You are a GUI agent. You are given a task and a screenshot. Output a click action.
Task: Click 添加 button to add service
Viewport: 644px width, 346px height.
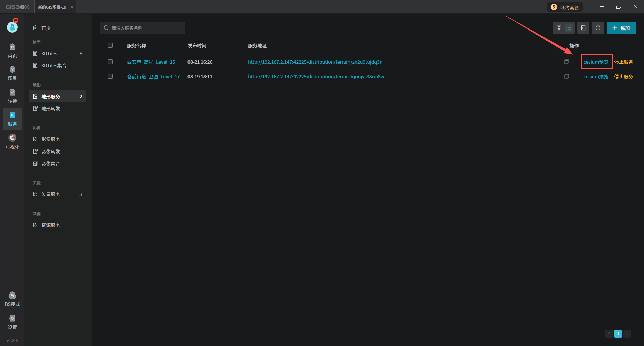(621, 28)
